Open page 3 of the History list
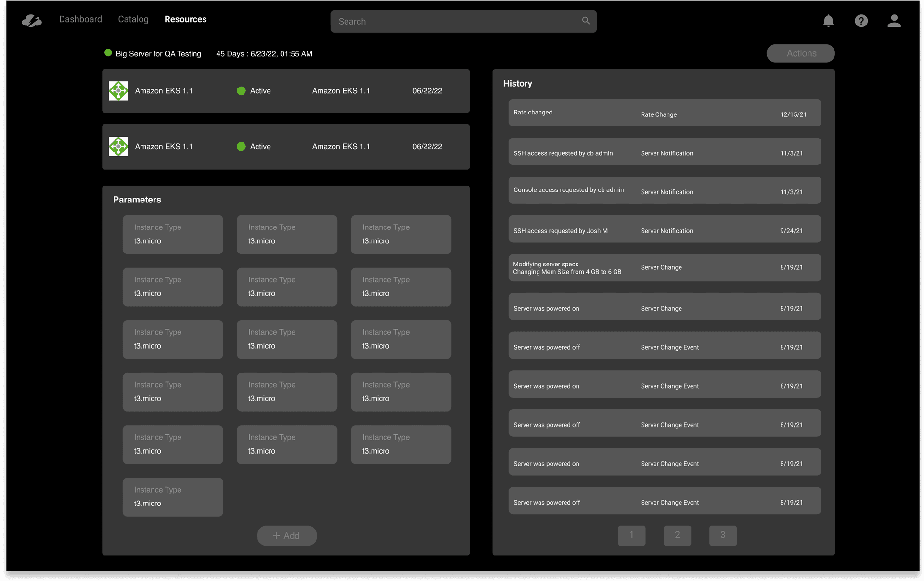 [x=723, y=535]
